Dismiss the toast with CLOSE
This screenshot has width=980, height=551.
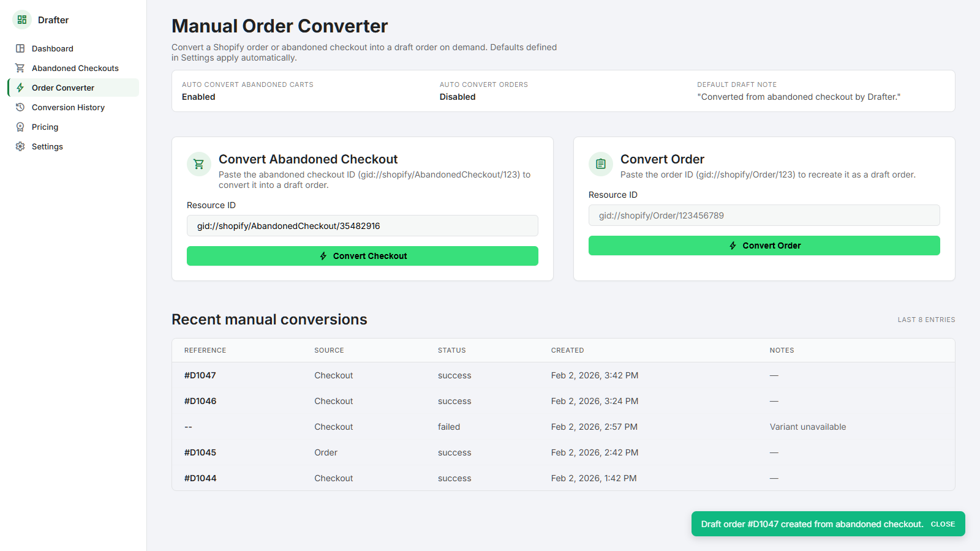coord(943,523)
